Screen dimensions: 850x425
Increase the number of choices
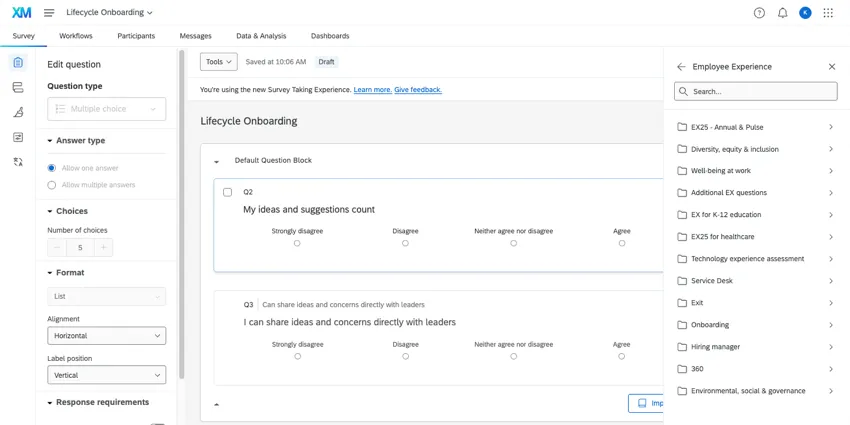pos(103,247)
